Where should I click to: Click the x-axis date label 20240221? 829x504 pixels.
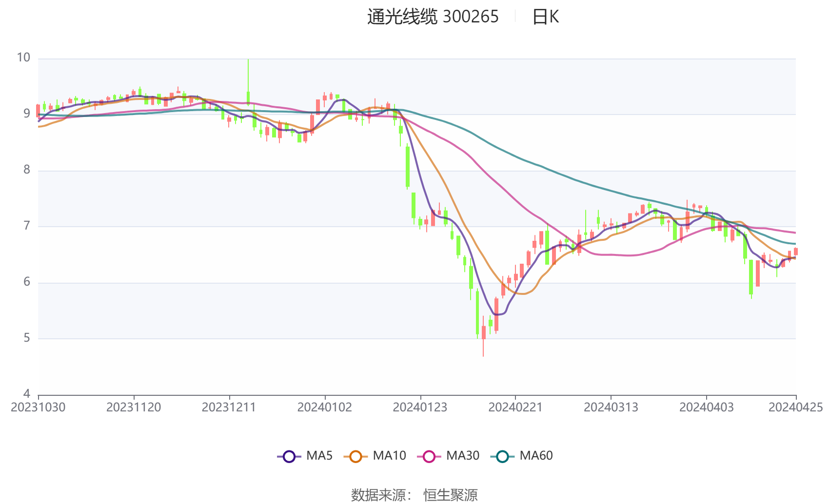point(515,407)
